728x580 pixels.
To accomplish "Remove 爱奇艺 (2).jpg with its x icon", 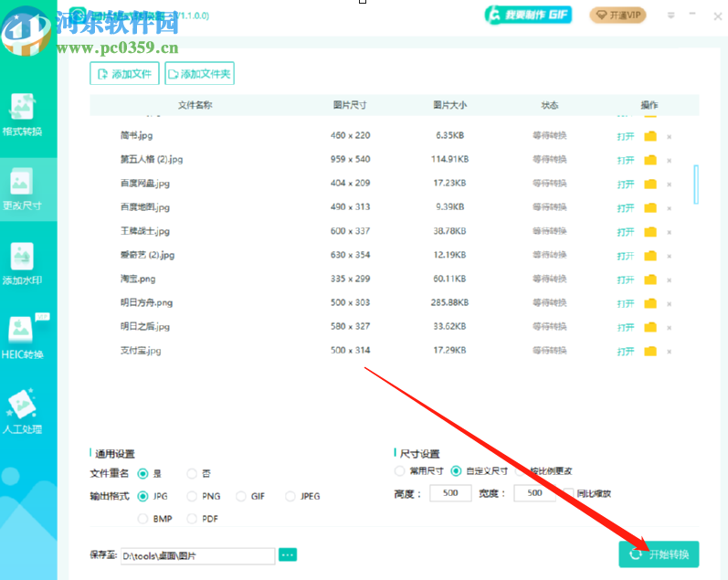I will (669, 256).
